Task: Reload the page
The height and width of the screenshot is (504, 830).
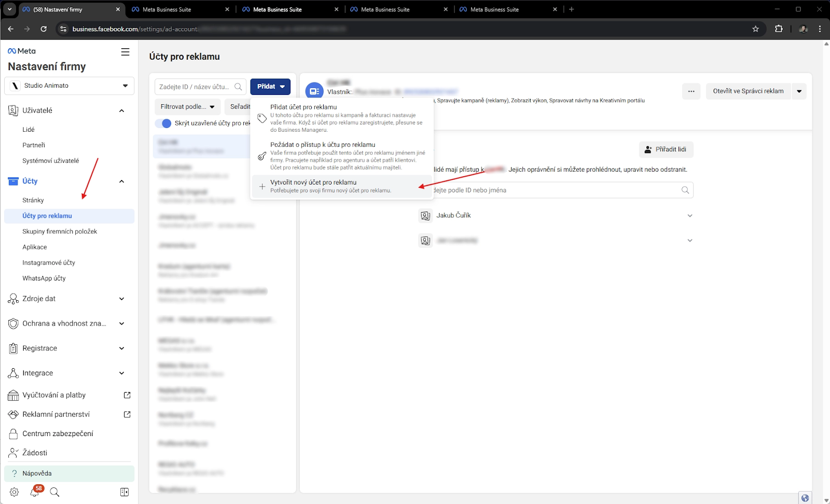Action: coord(44,29)
